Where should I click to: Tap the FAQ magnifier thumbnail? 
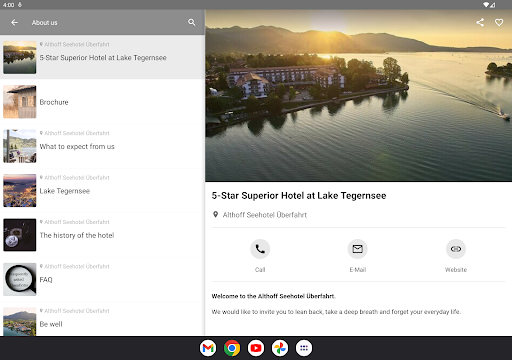(20, 279)
